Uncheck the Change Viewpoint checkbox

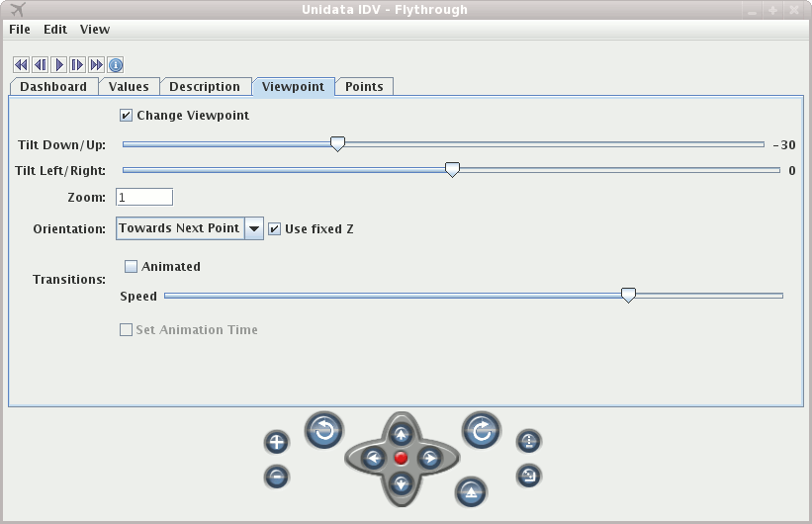(x=126, y=116)
